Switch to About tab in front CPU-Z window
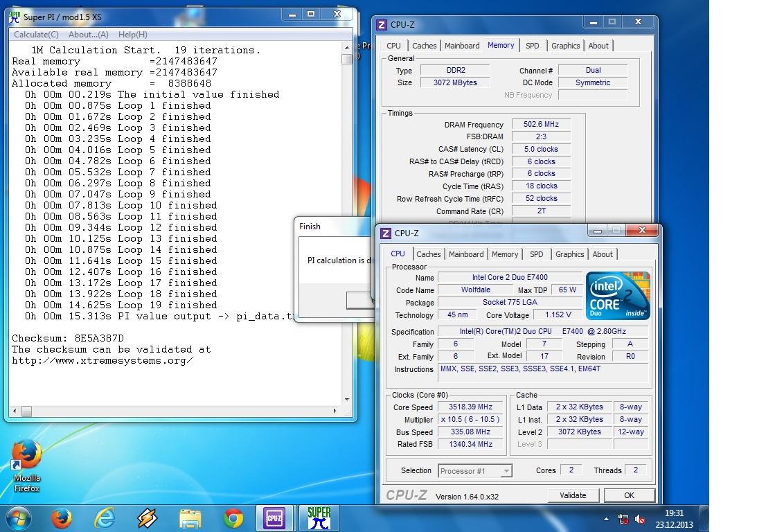The image size is (757, 532). (602, 254)
